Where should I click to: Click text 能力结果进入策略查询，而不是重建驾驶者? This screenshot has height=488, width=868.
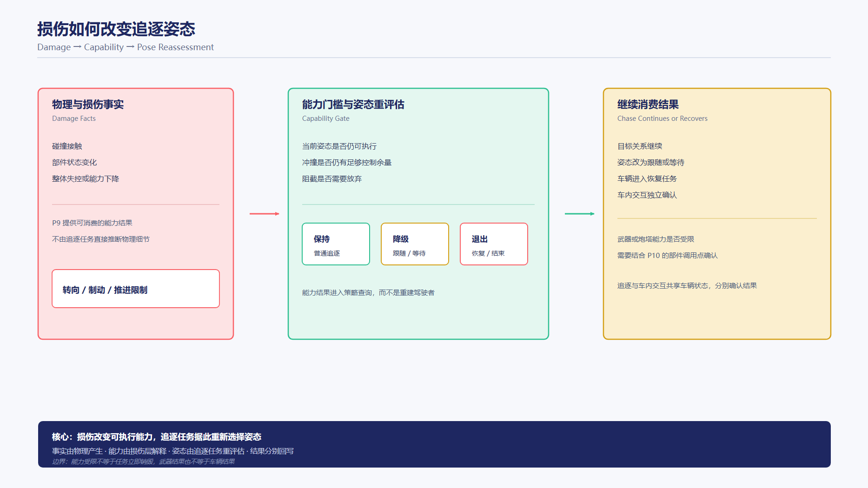[x=368, y=292]
